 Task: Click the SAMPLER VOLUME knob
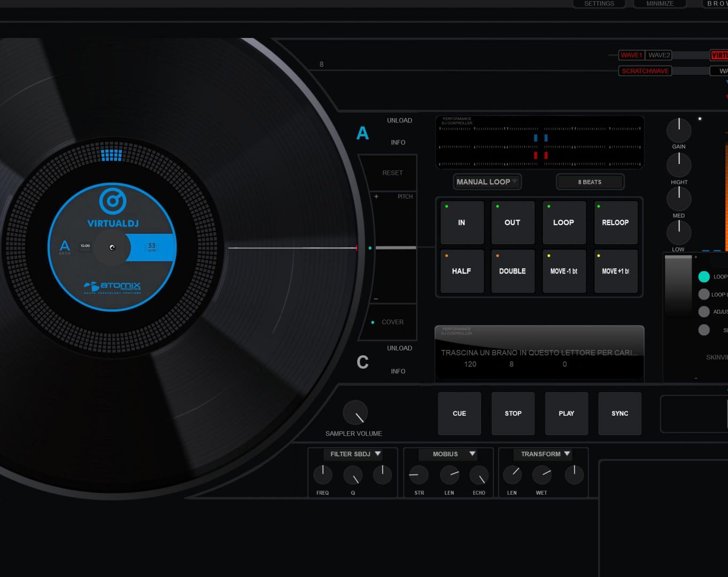click(x=355, y=413)
